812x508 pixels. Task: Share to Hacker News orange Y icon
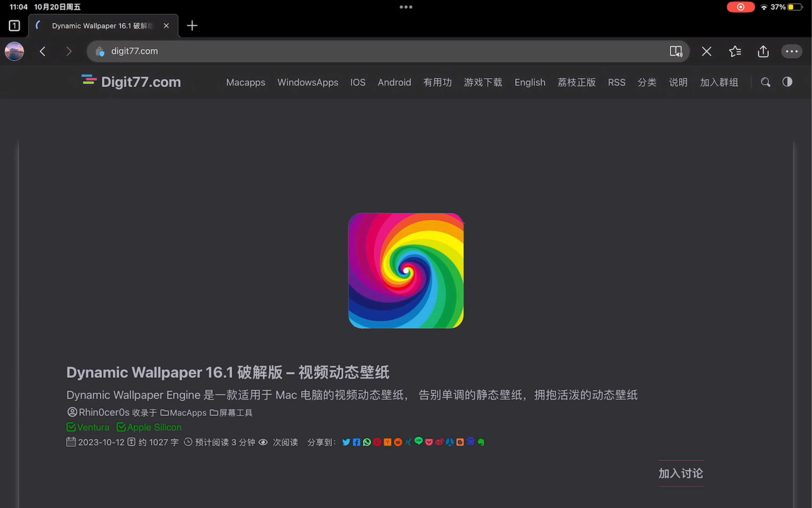point(387,442)
